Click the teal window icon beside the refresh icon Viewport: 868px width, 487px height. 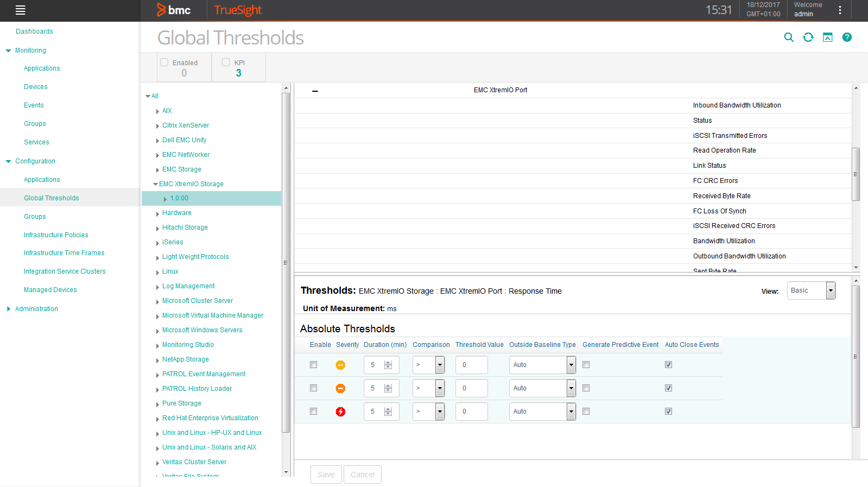pos(828,37)
